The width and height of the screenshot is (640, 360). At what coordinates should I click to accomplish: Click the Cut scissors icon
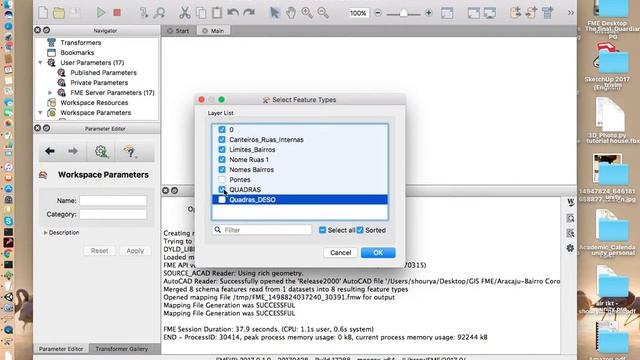coord(185,13)
